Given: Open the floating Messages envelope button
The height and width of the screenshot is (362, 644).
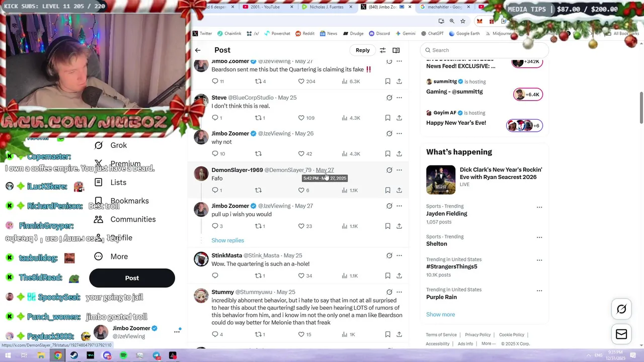Looking at the screenshot, I should 621,334.
